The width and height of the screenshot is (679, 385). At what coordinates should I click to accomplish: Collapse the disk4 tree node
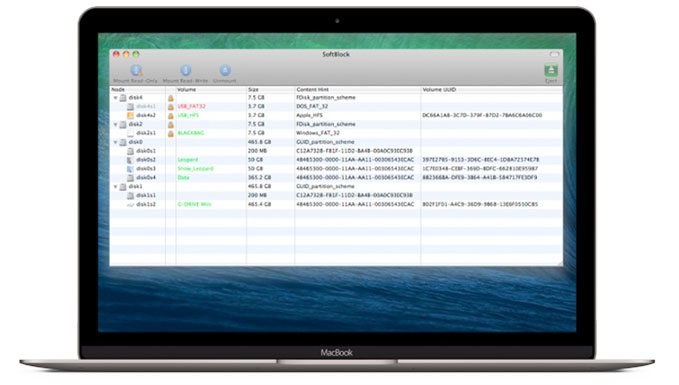pyautogui.click(x=116, y=98)
